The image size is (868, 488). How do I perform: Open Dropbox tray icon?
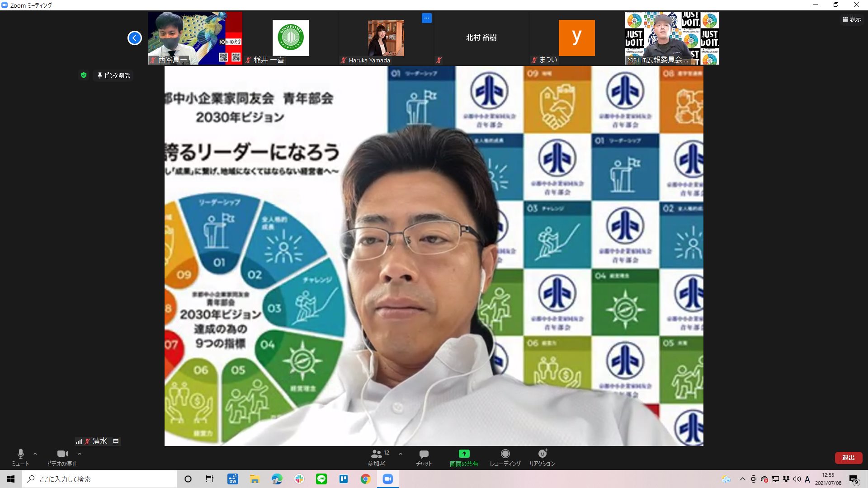pos(786,479)
